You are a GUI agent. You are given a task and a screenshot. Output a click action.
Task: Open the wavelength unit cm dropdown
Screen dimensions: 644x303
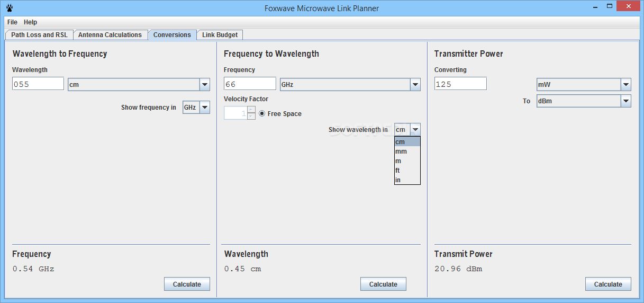(x=139, y=84)
